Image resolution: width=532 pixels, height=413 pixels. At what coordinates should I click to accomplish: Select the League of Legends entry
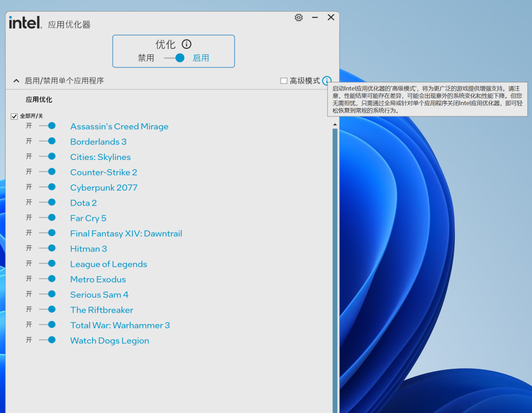109,264
